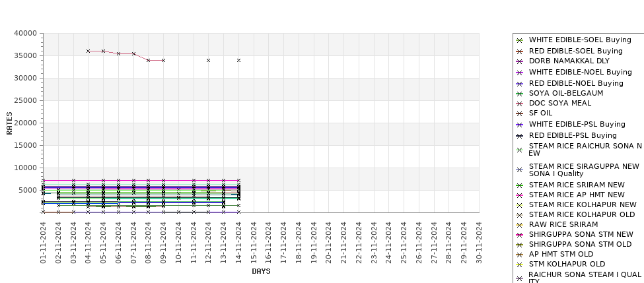This screenshot has height=283, width=644.
Task: Toggle the DOC SOYA MEAL series label
Action: tap(559, 103)
